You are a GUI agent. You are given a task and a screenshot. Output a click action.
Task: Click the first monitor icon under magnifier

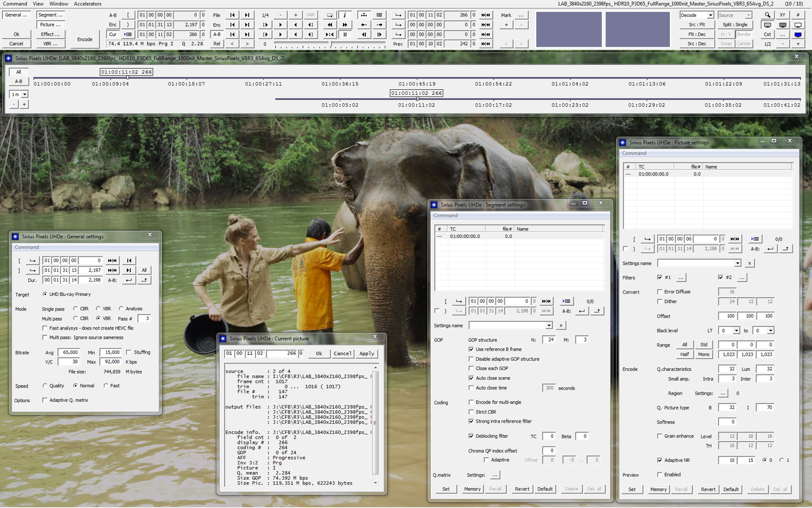[x=767, y=25]
